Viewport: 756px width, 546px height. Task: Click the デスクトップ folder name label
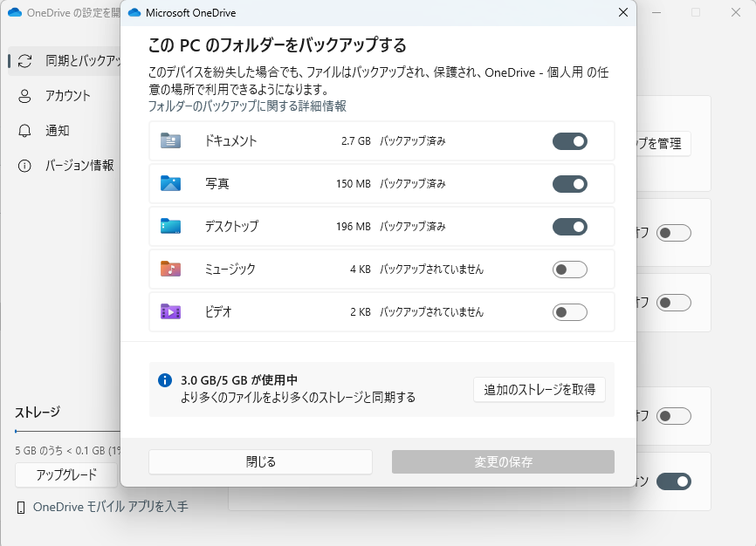tap(232, 226)
